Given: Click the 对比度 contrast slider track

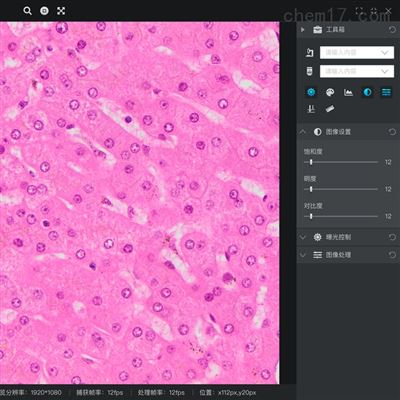Looking at the screenshot, I should pos(341,216).
